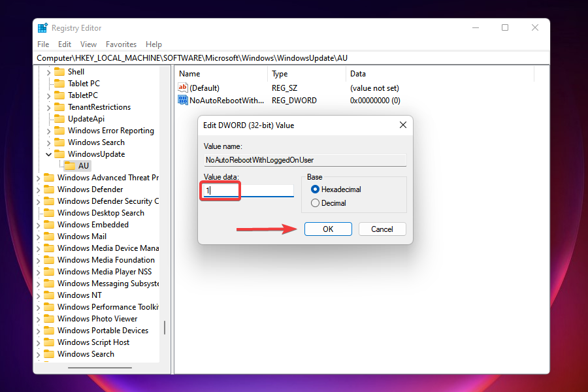Click the TabletPC folder icon
Viewport: 588px width, 392px height.
click(59, 95)
